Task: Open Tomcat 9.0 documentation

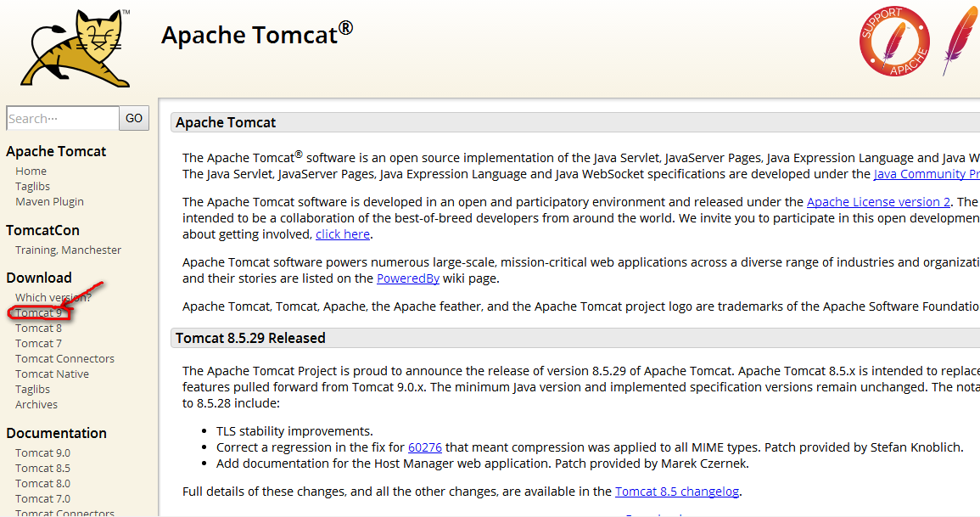Action: coord(42,453)
